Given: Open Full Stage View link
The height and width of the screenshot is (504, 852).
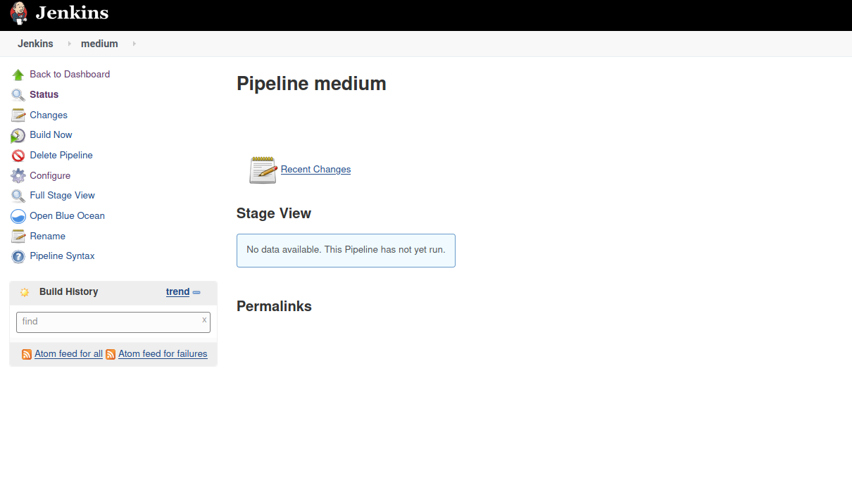Looking at the screenshot, I should (x=62, y=195).
